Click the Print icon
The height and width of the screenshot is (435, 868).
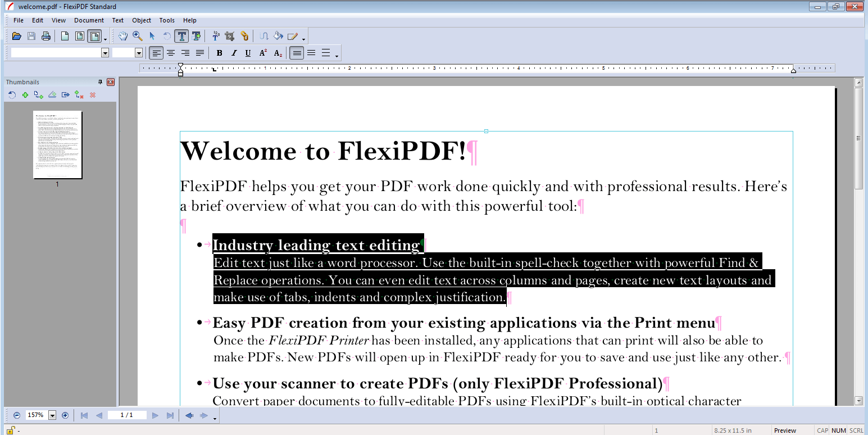[46, 37]
